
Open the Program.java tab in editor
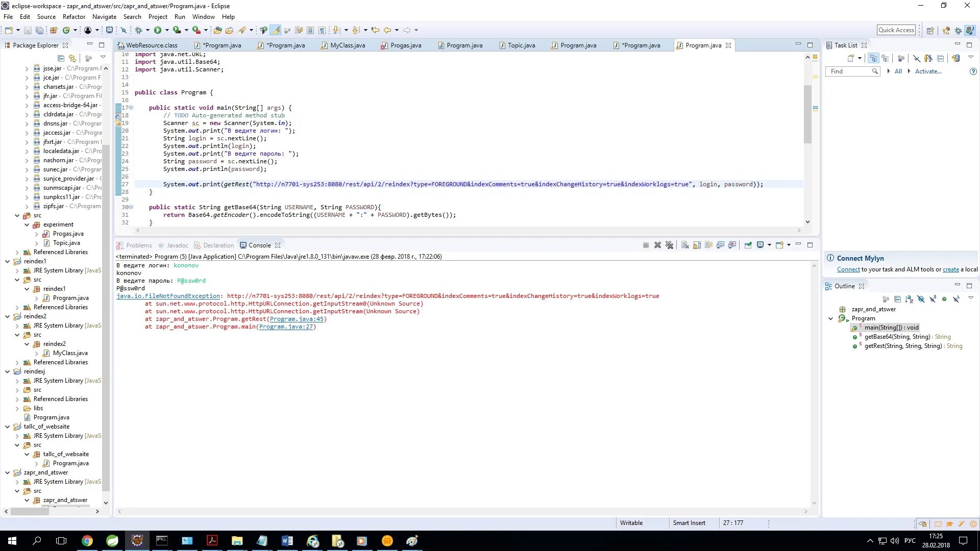tap(703, 45)
